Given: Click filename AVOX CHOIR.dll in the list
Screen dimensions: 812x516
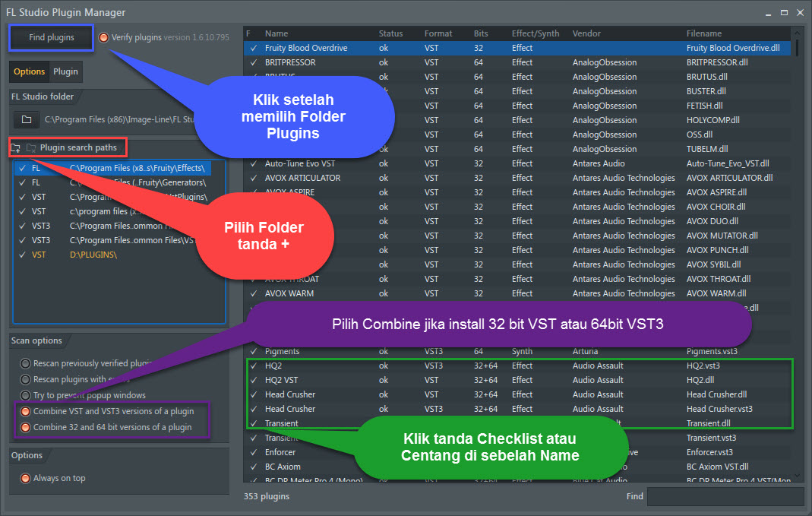Looking at the screenshot, I should 716,207.
